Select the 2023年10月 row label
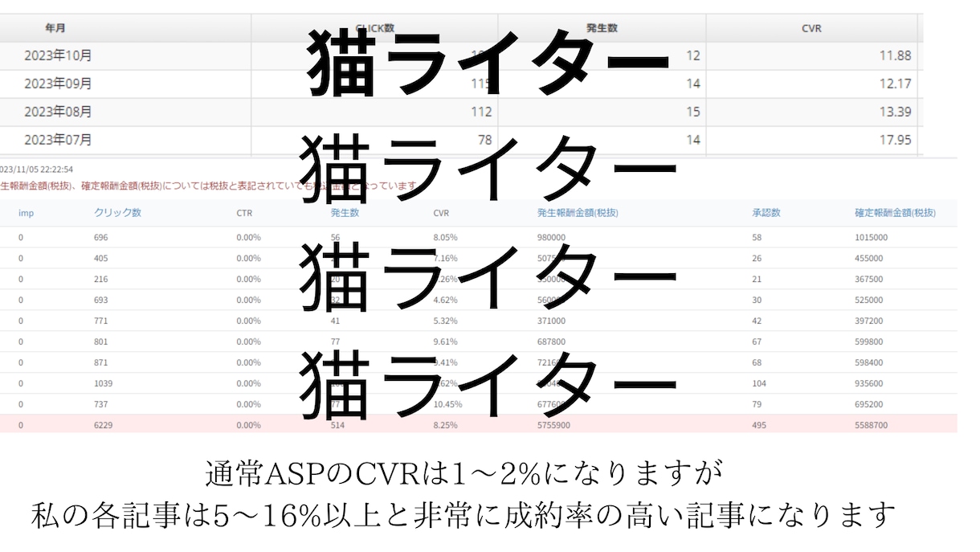Image resolution: width=980 pixels, height=552 pixels. pos(58,56)
